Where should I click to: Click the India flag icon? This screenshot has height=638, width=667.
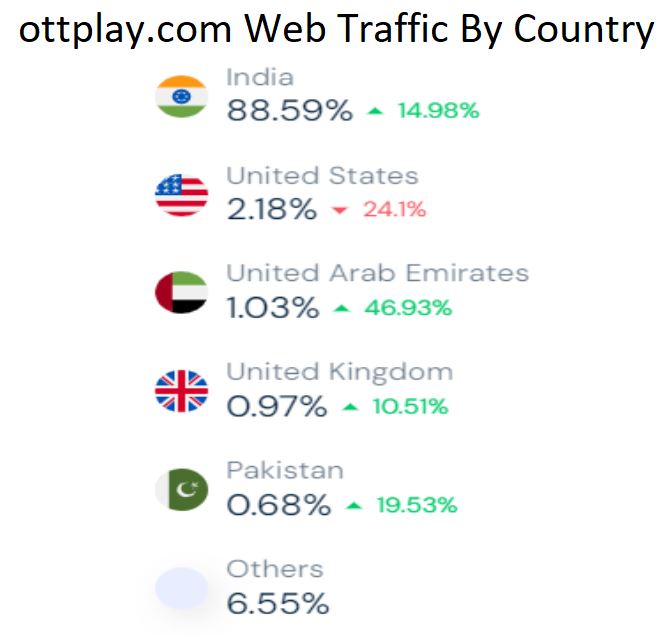tap(181, 95)
